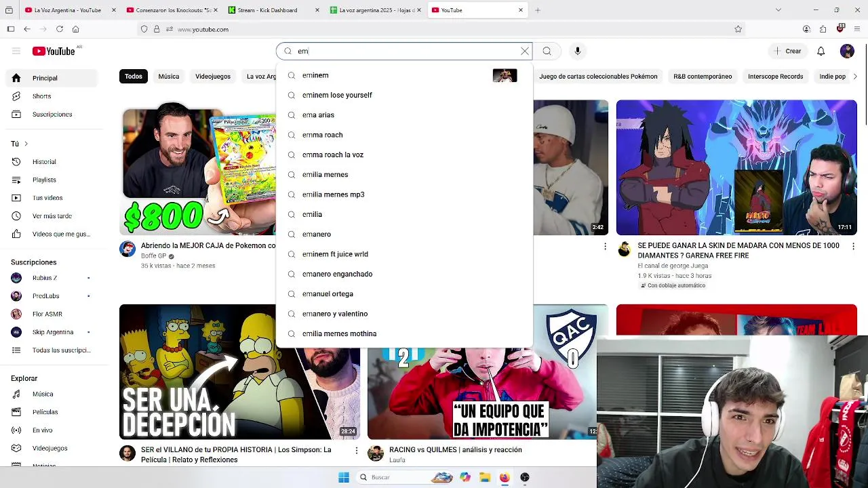
Task: Click the YouTube logo
Action: click(x=54, y=51)
